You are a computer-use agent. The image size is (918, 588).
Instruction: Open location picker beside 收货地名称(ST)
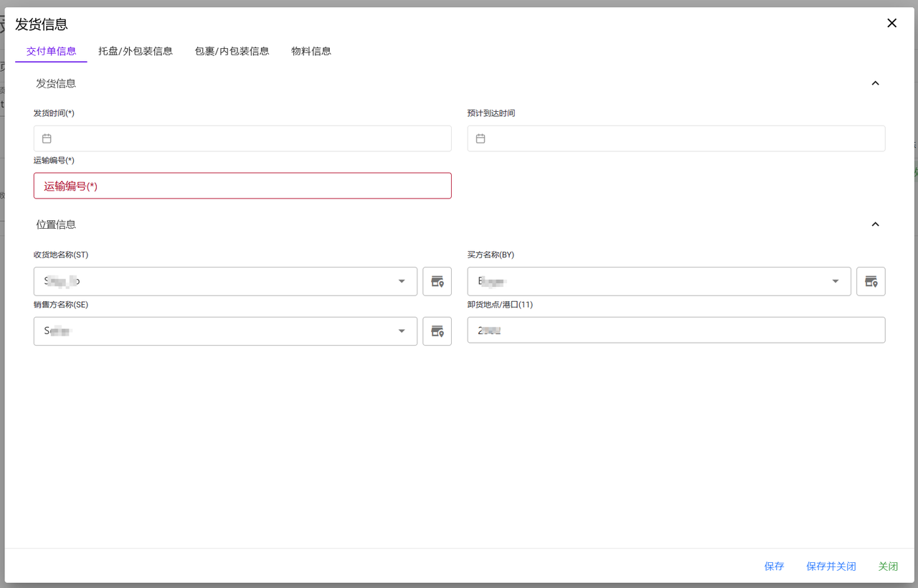pos(437,281)
